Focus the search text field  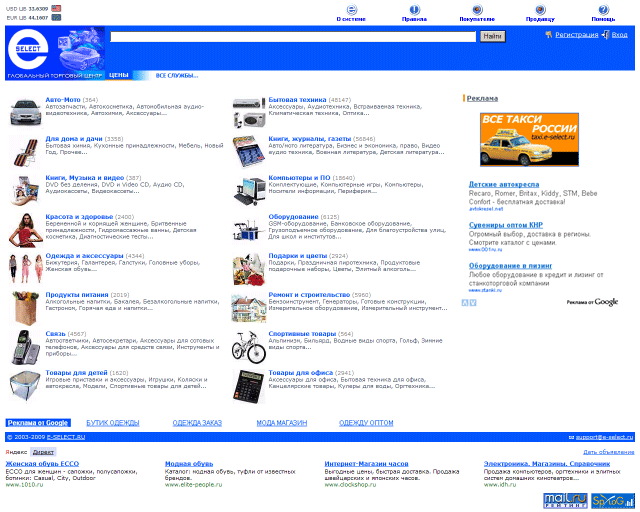tap(293, 36)
